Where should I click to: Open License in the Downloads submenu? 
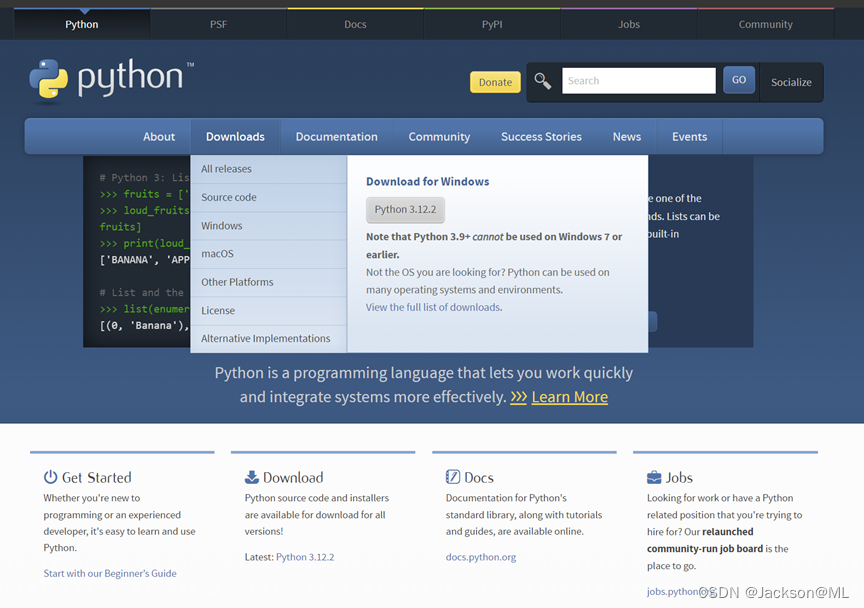click(x=268, y=310)
